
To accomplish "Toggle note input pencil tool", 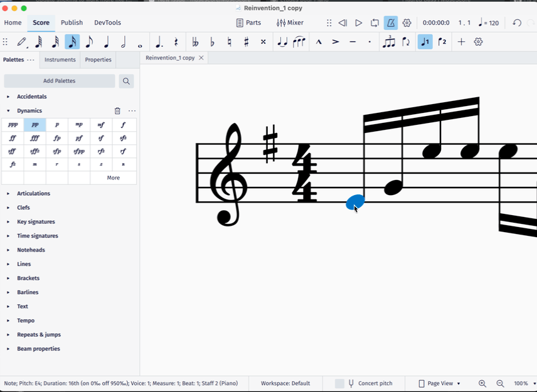I will point(22,42).
